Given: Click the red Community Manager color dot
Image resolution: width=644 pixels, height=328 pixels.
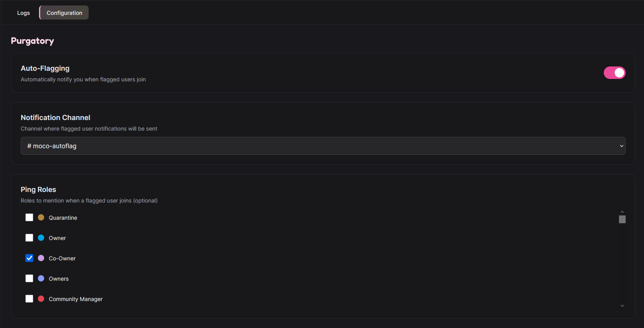Looking at the screenshot, I should (x=41, y=299).
